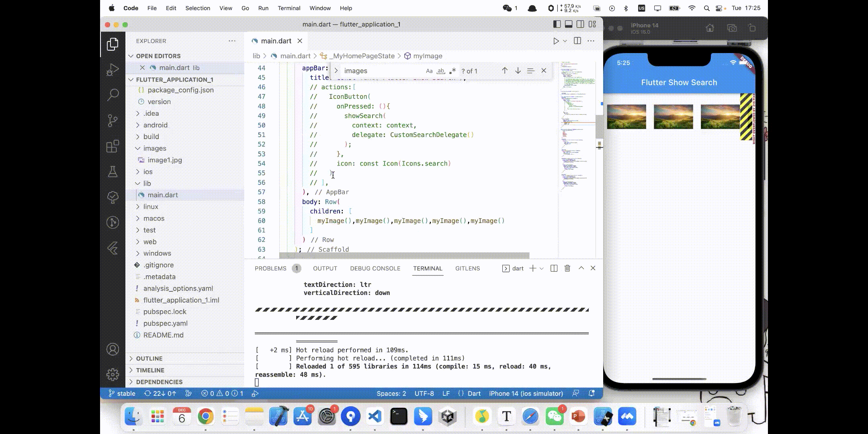
Task: Click the editor horizontal scrollbar
Action: (x=404, y=256)
